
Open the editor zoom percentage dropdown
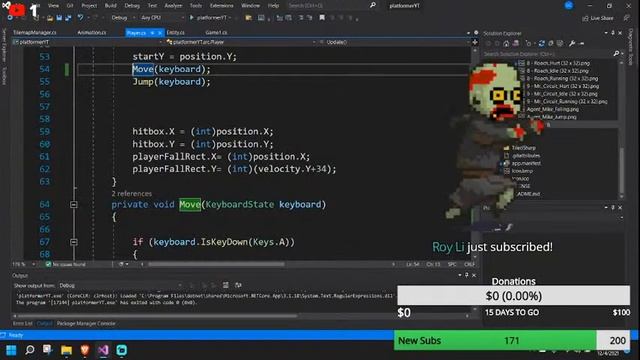tap(24, 264)
